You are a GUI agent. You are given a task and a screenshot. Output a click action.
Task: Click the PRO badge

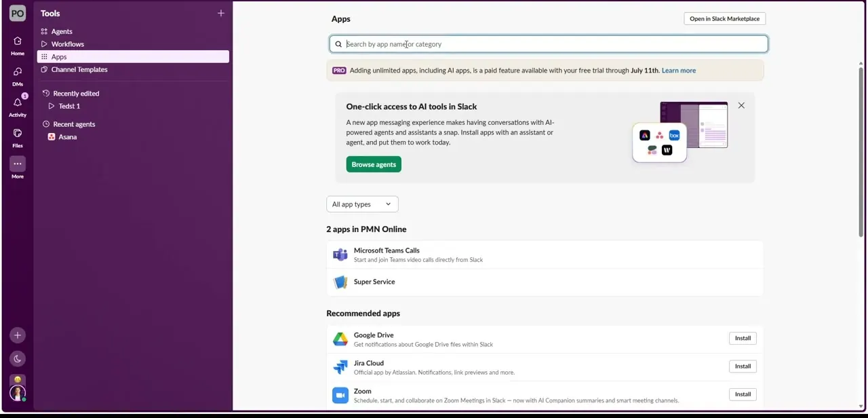click(x=339, y=71)
